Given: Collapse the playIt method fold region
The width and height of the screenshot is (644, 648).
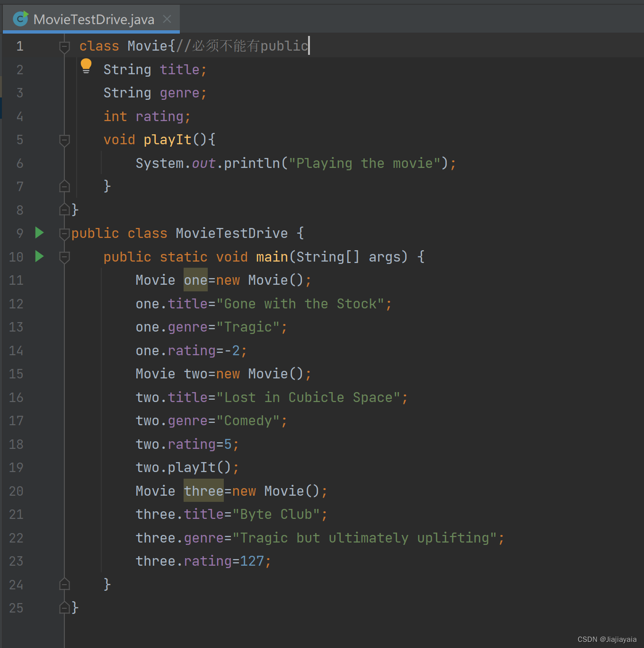Looking at the screenshot, I should pos(65,140).
